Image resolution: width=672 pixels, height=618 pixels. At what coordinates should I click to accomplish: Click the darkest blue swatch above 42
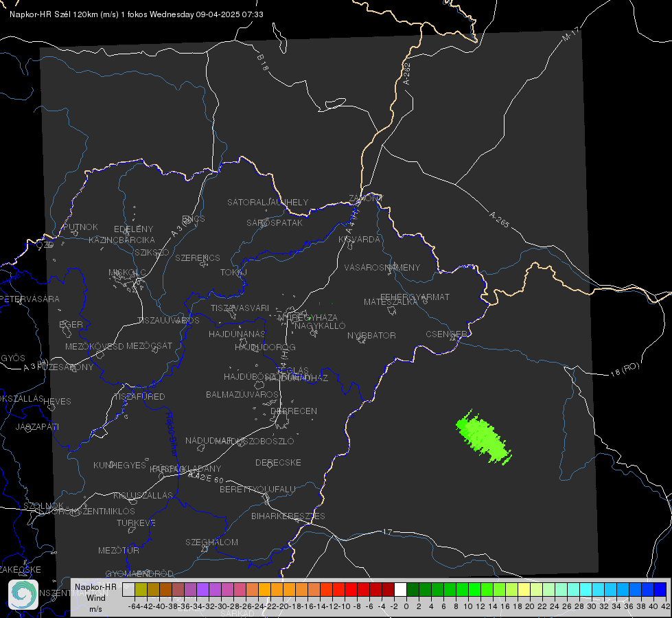click(x=660, y=589)
